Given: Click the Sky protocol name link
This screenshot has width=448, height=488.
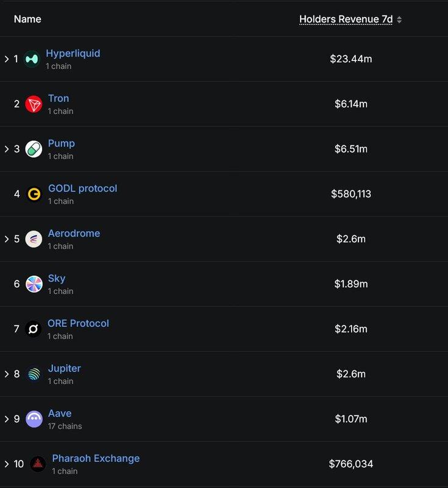Looking at the screenshot, I should 57,278.
